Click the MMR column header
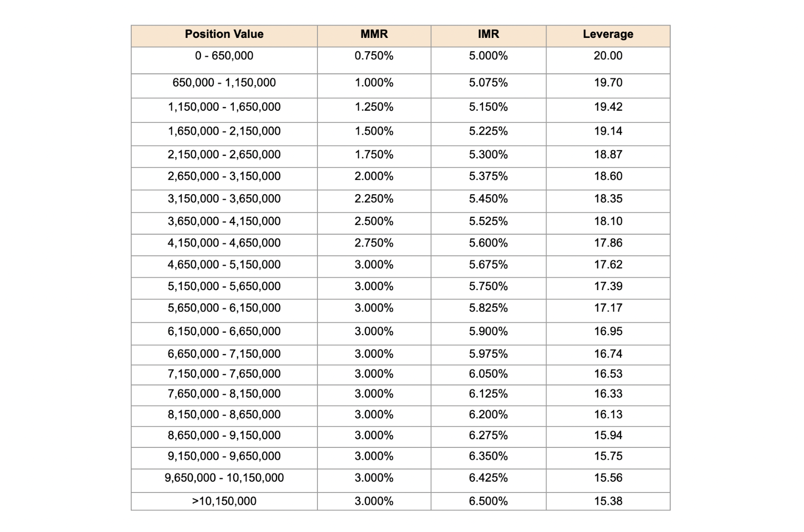 tap(374, 34)
